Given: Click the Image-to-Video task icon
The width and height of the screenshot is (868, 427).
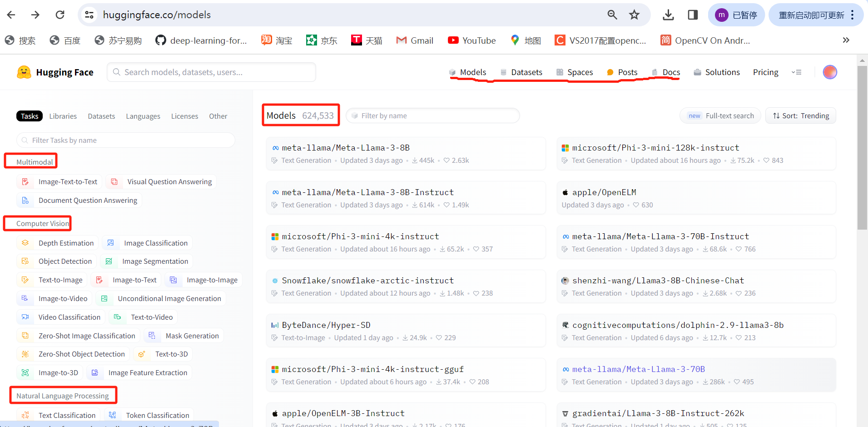Looking at the screenshot, I should click(x=25, y=298).
